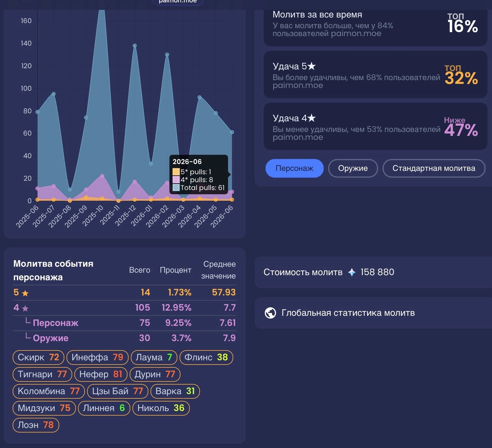492x448 pixels.
Task: Click the Среднее значение column header
Action: coord(219,270)
